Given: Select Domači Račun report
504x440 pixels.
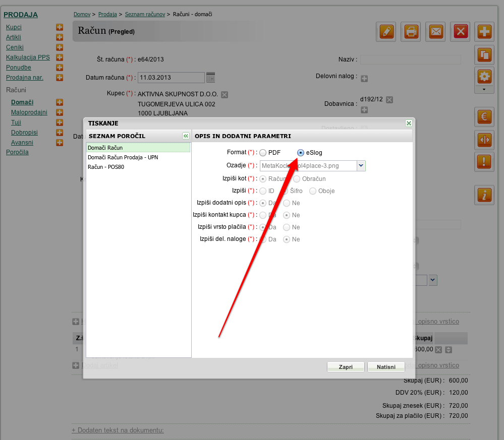Looking at the screenshot, I should coord(138,148).
